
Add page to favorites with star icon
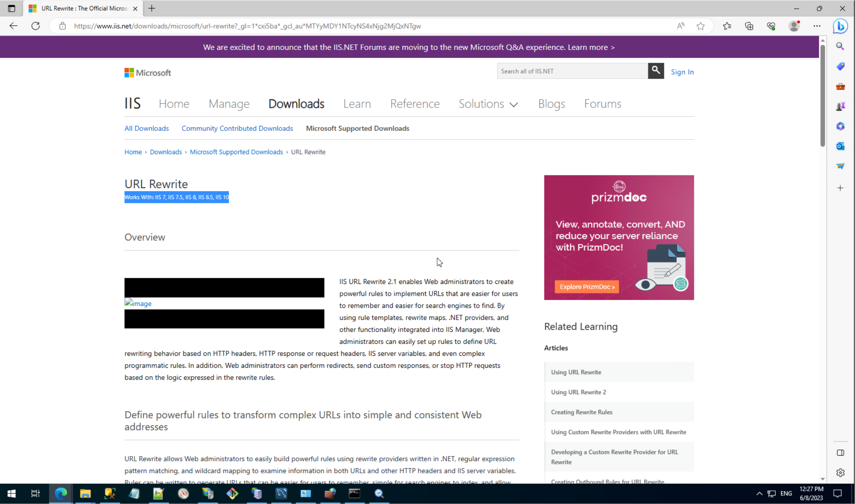pos(700,26)
